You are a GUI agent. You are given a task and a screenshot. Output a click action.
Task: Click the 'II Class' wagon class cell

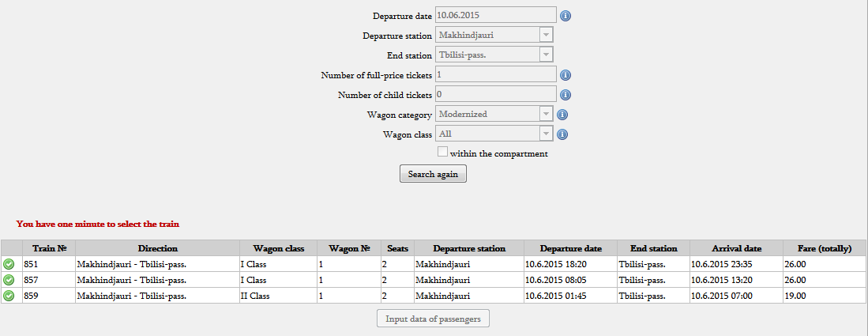279,296
